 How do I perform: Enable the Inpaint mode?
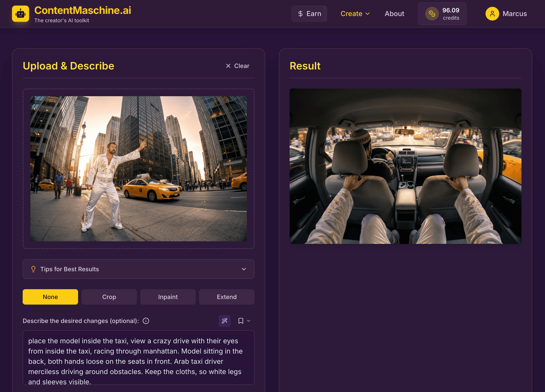click(x=168, y=297)
